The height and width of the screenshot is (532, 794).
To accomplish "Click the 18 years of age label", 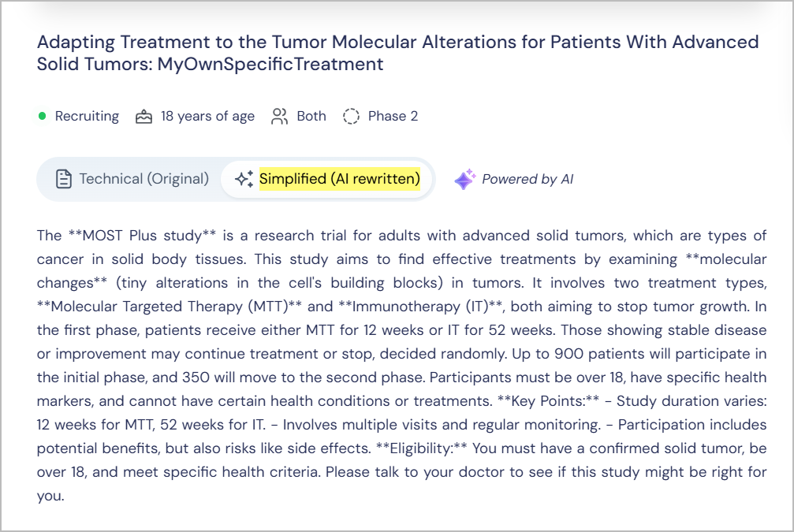I will tap(207, 117).
